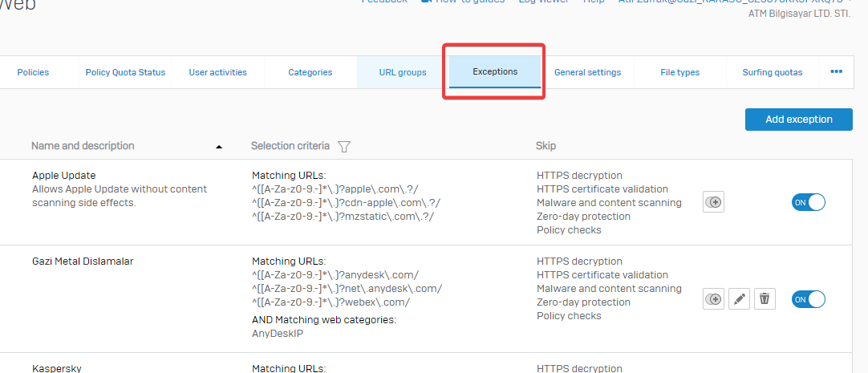Go to the Categories tab
Viewport: 868px width, 373px height.
point(310,72)
